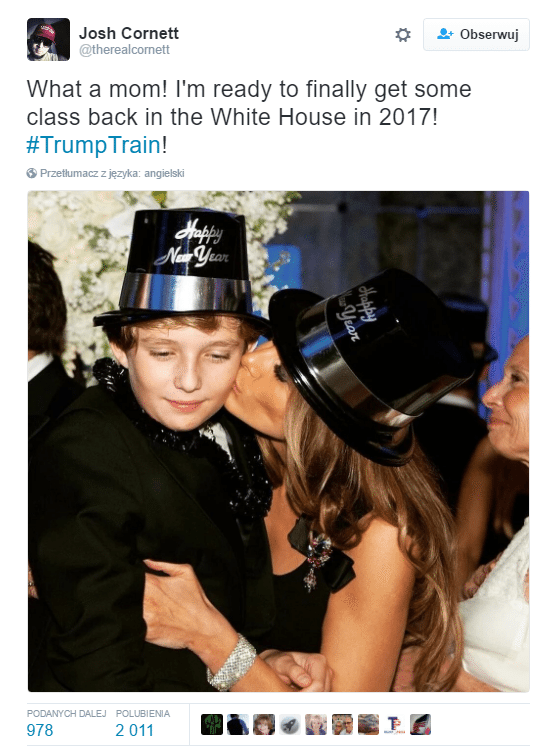This screenshot has width=553, height=754.
Task: View the 978 Podanych dalej retweet count
Action: 66,723
